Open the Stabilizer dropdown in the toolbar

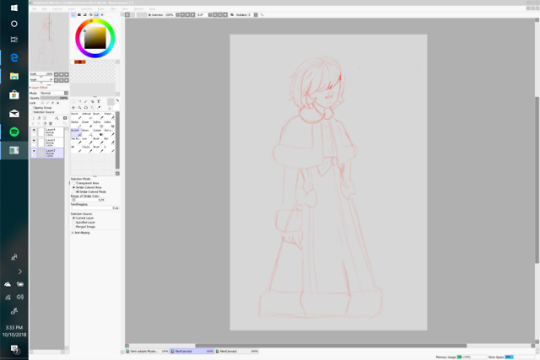256,15
